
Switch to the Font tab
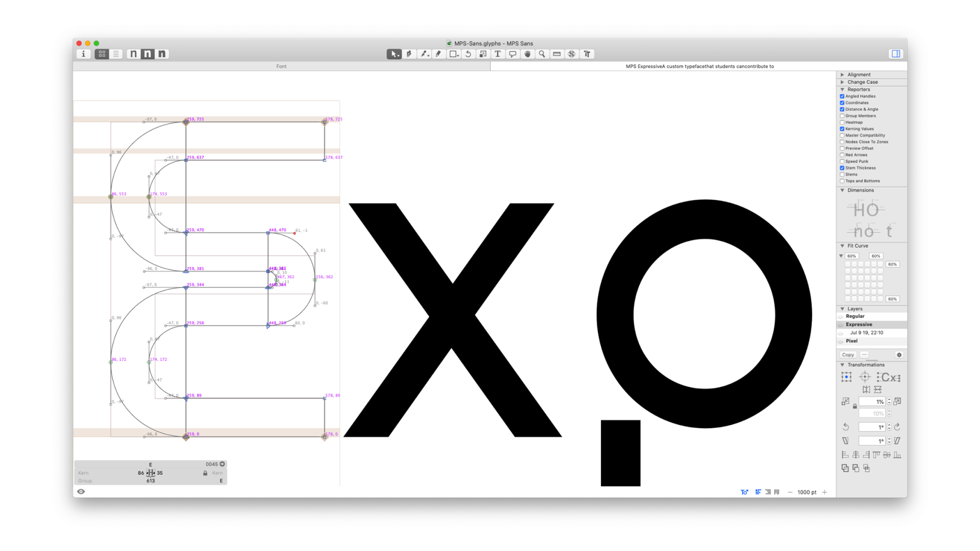click(x=281, y=66)
